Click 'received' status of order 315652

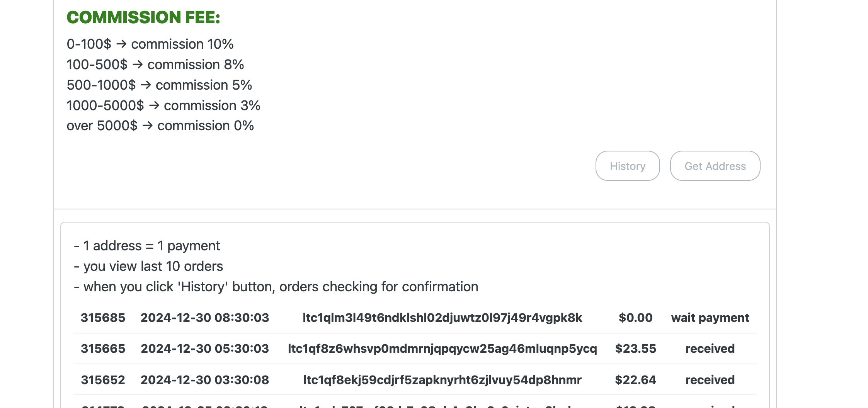point(710,380)
